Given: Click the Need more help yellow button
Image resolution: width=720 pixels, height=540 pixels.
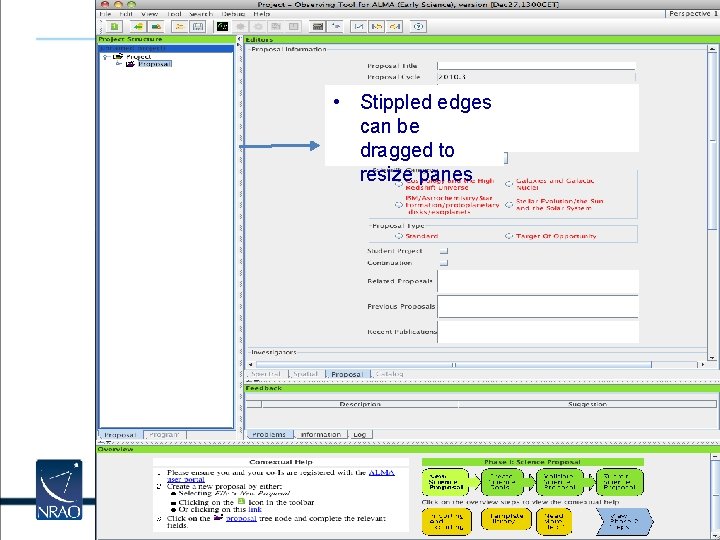Looking at the screenshot, I should point(554,520).
